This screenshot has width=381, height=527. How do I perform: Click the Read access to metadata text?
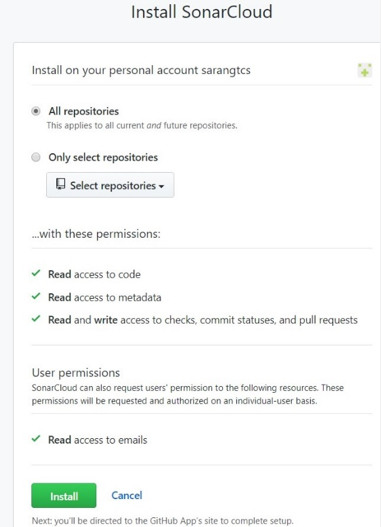coord(105,297)
